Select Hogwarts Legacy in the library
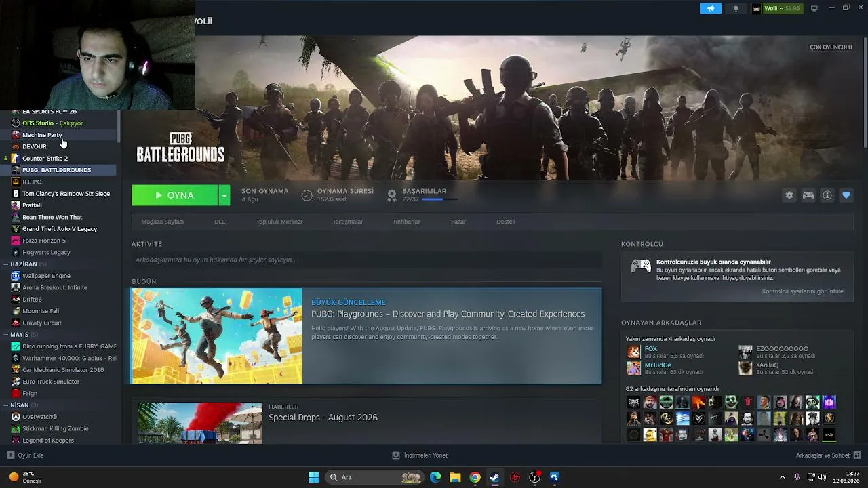Image resolution: width=868 pixels, height=488 pixels. click(58, 253)
